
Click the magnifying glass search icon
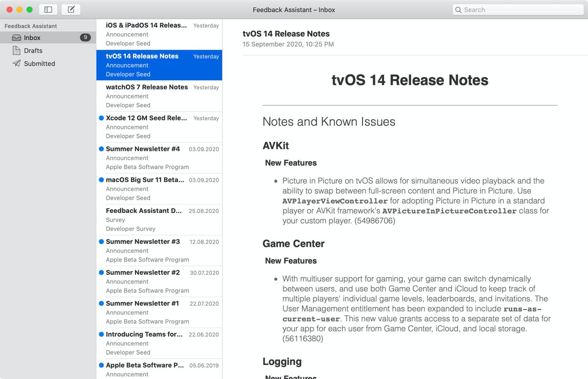coord(458,10)
